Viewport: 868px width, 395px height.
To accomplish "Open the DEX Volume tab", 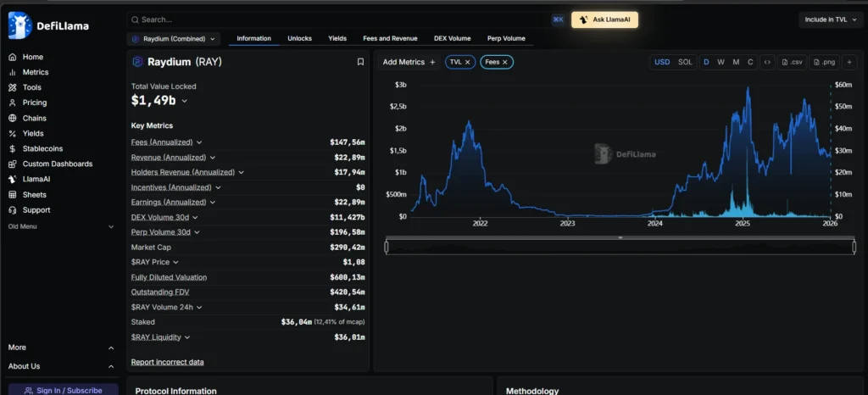I will tap(452, 38).
